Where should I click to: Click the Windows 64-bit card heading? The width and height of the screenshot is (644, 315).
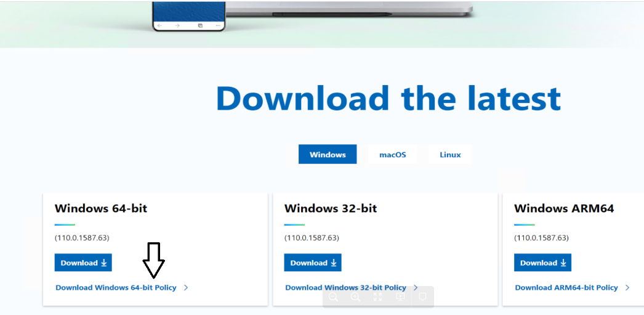coord(100,208)
